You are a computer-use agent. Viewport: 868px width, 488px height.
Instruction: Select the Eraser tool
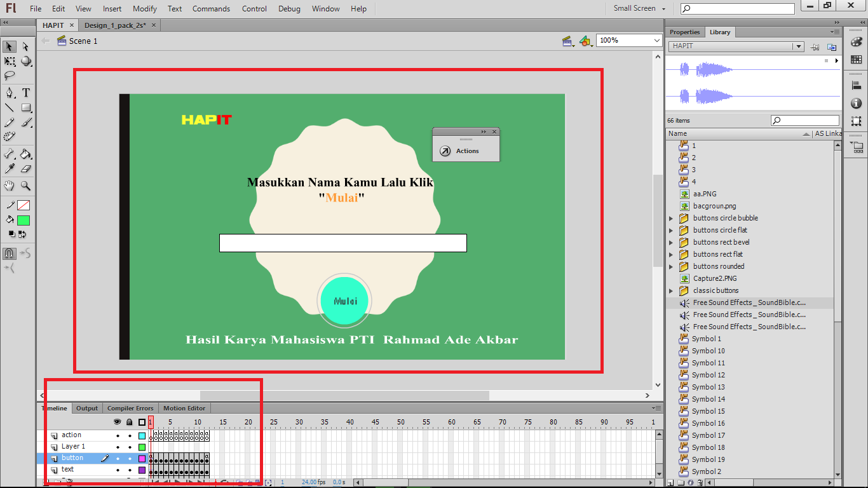click(x=25, y=168)
